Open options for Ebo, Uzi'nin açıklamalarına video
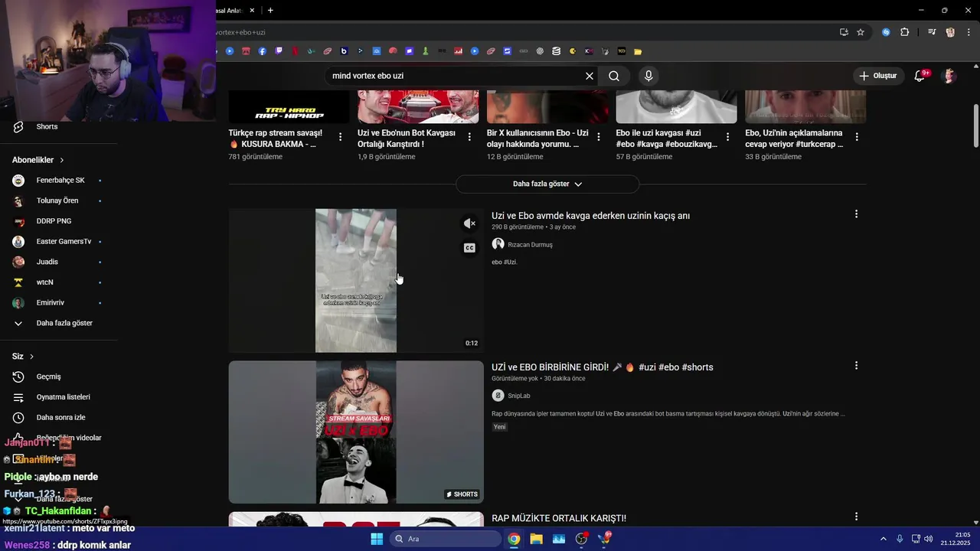980x551 pixels. (857, 137)
